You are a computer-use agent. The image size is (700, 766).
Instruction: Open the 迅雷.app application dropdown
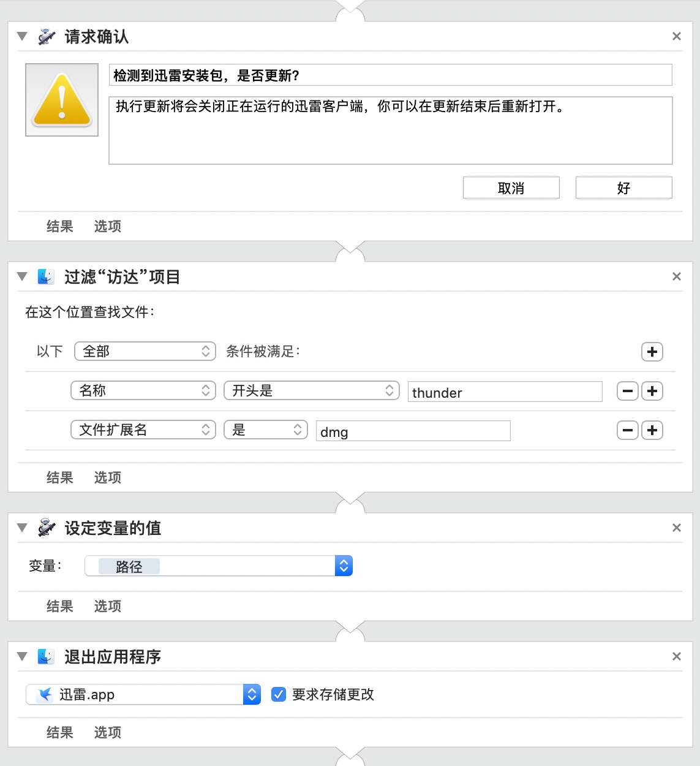[251, 694]
